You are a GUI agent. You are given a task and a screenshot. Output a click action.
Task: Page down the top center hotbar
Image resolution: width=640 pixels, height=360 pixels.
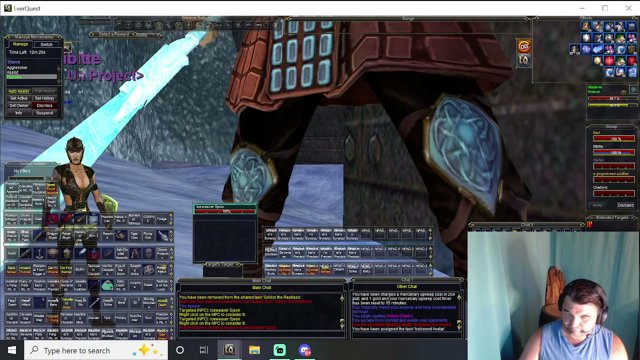430,238
